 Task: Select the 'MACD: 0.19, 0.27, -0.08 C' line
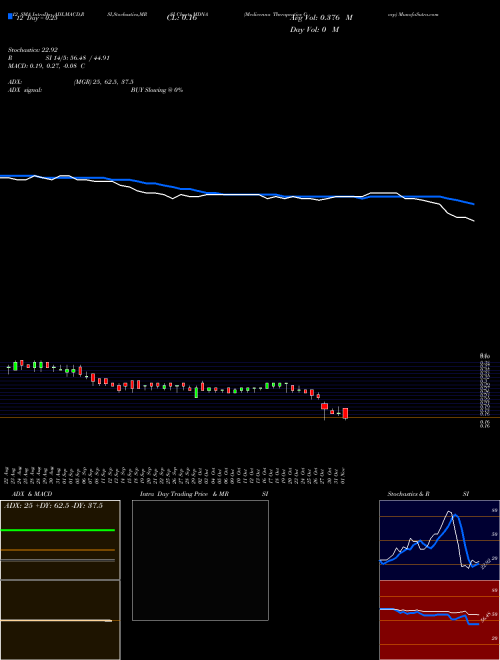pos(46,66)
